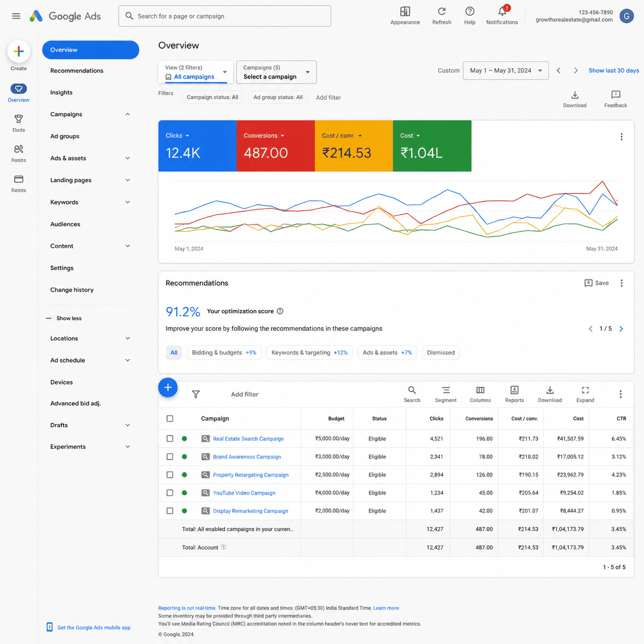Viewport: 644px width, 644px height.
Task: Open the Help icon
Action: click(x=469, y=15)
